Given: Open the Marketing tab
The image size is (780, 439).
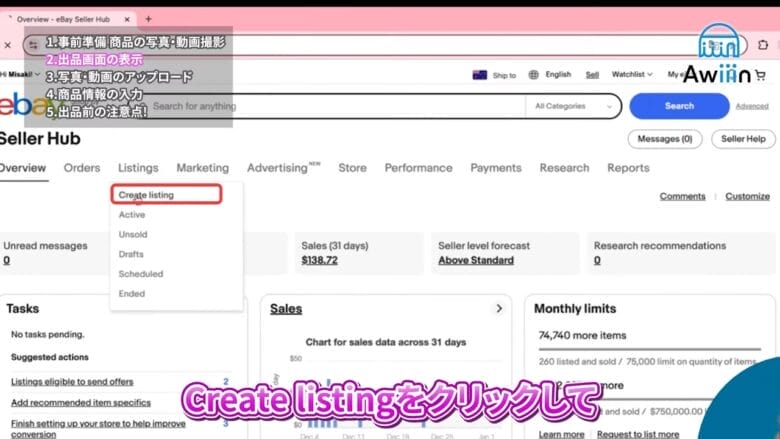Looking at the screenshot, I should pos(203,168).
